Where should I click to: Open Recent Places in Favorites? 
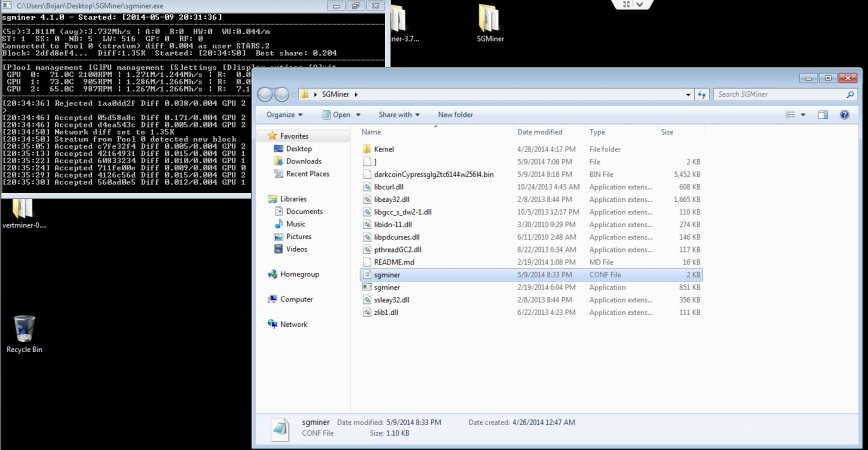click(x=307, y=174)
